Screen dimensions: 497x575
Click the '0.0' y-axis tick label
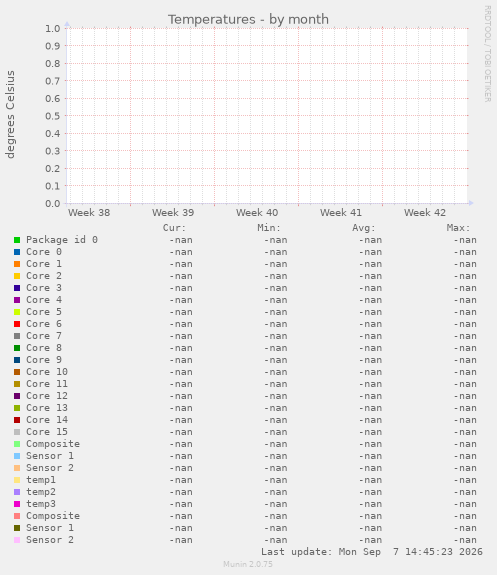point(52,204)
